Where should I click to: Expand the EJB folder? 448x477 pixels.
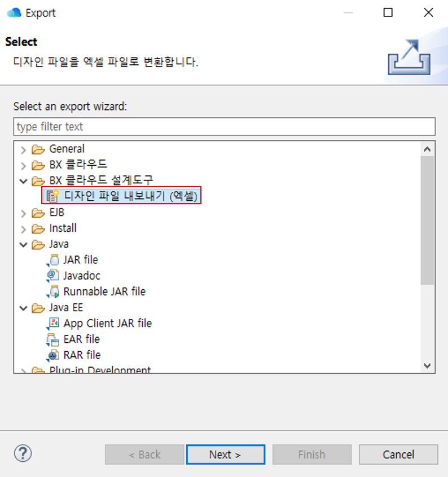click(23, 213)
